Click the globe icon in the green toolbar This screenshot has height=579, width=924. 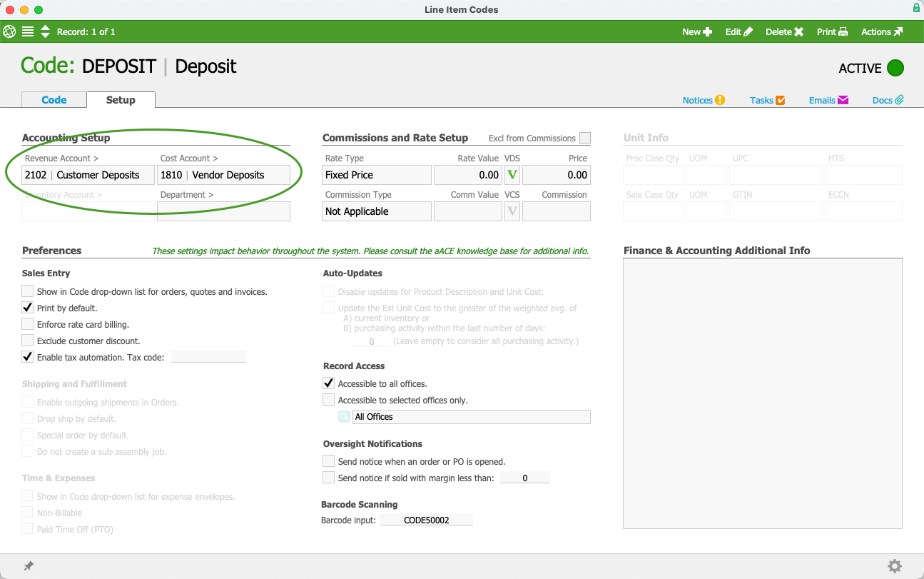coord(9,31)
